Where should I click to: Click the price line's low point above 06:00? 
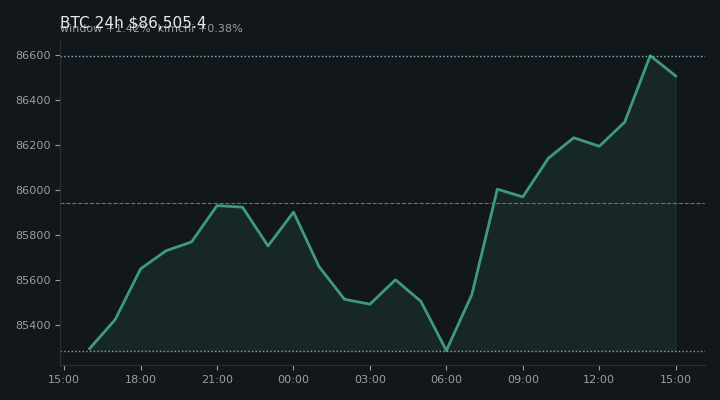[x=446, y=350]
